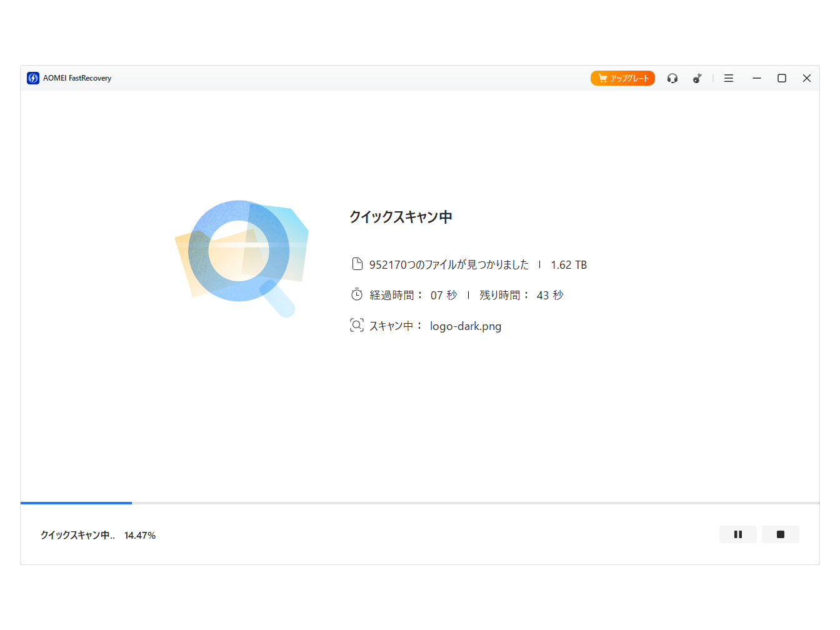Click the scan progress bar
The height and width of the screenshot is (630, 840).
[x=420, y=502]
